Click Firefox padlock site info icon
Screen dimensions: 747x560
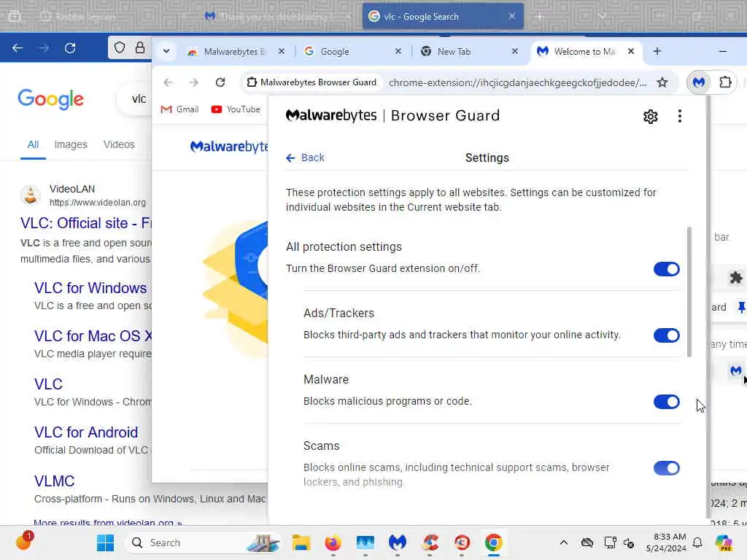(139, 47)
